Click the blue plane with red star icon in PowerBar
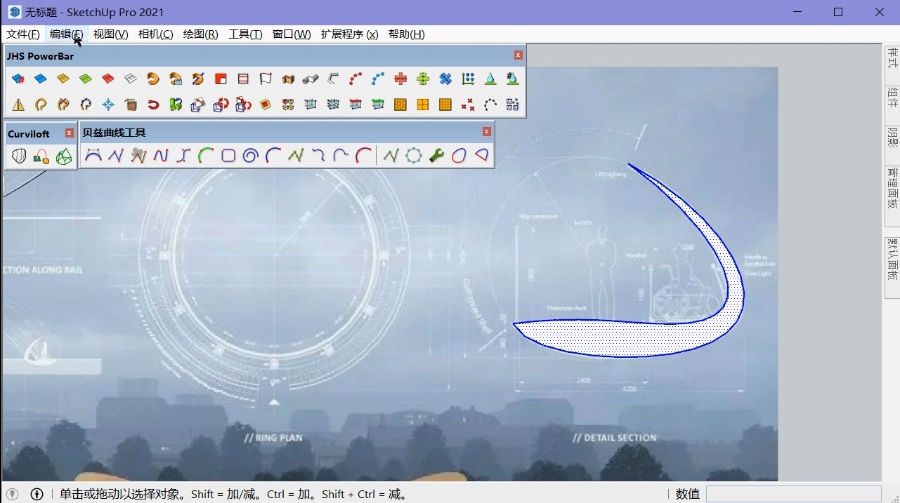This screenshot has width=900, height=503. [x=18, y=79]
